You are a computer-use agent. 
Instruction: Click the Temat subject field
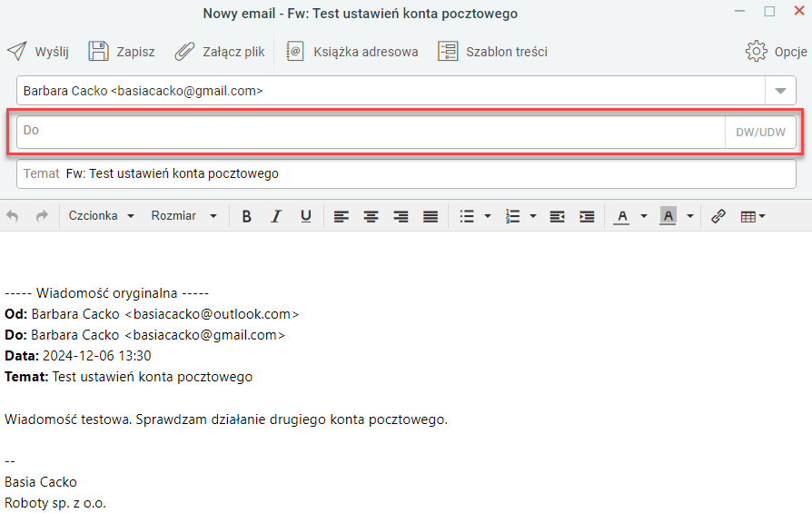(406, 173)
